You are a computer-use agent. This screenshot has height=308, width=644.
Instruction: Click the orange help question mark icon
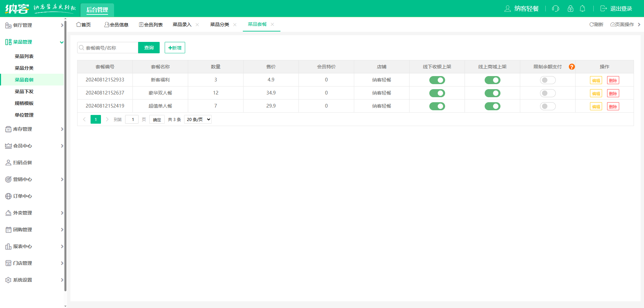[x=572, y=67]
